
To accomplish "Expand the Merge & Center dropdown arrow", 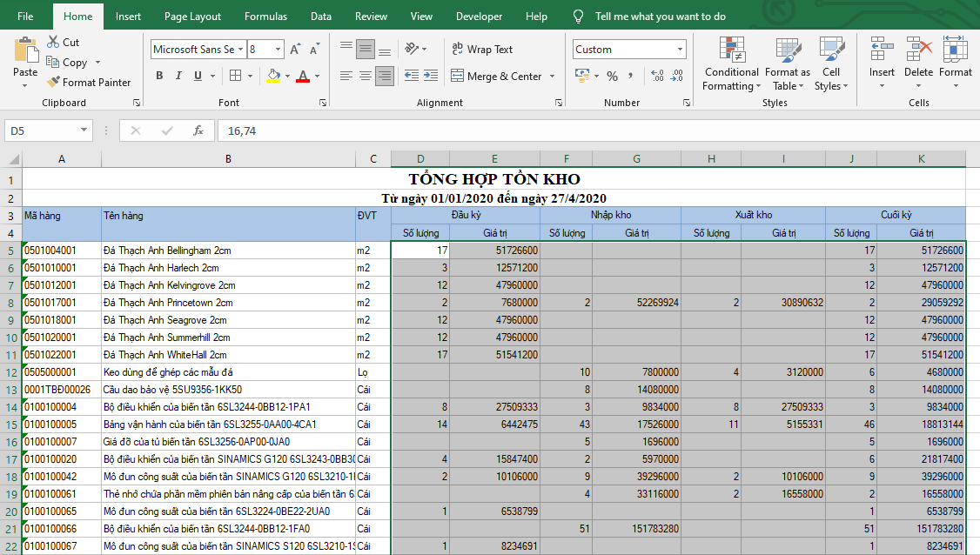I will [x=552, y=77].
